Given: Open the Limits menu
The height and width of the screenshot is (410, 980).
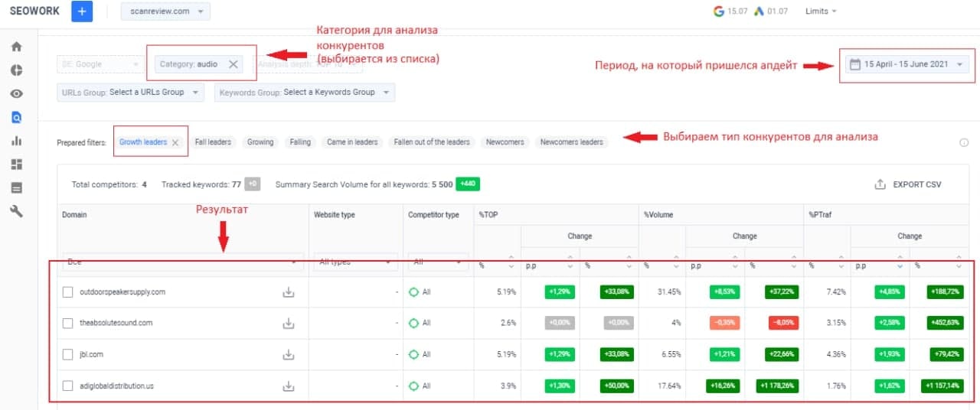Looking at the screenshot, I should (x=821, y=11).
